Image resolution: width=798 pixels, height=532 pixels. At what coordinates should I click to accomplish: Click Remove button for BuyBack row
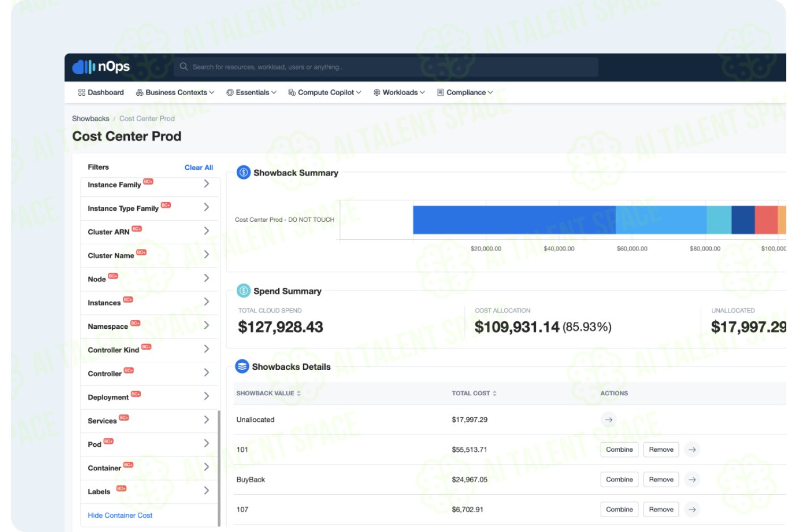point(661,479)
